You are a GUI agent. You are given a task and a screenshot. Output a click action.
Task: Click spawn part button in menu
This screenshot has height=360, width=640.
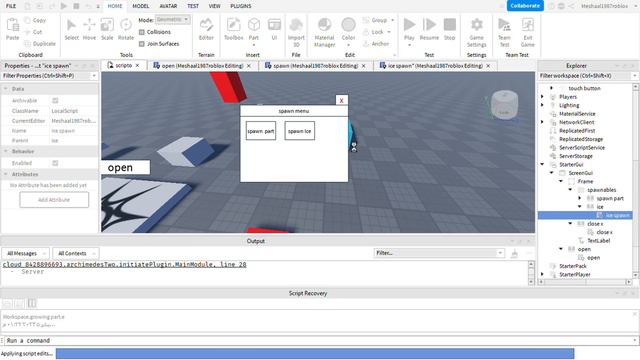pos(260,131)
